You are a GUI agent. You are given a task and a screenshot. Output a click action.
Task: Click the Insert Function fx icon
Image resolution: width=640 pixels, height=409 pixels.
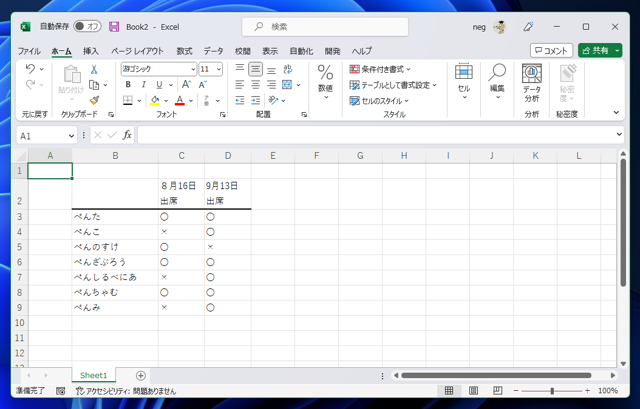127,135
